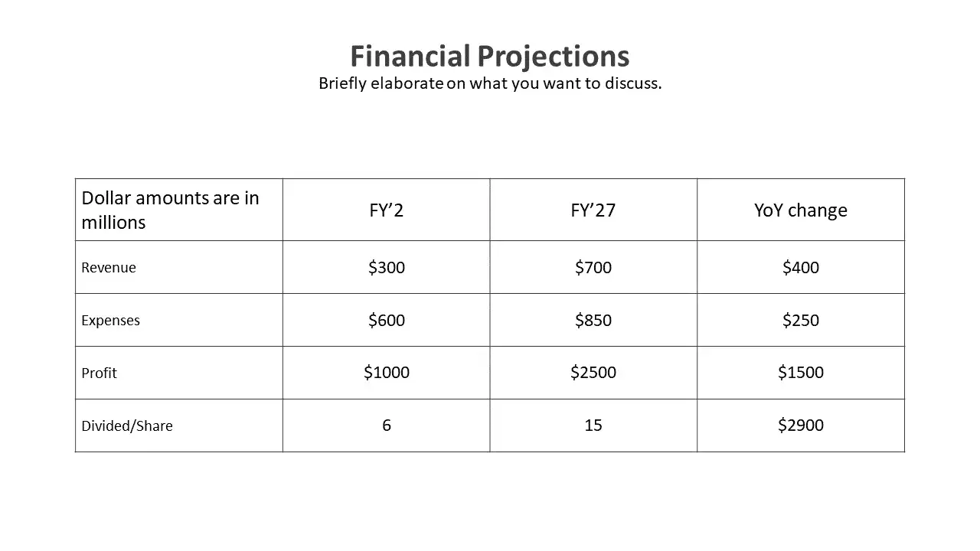980x551 pixels.
Task: Select the FY'27 column header
Action: (593, 210)
